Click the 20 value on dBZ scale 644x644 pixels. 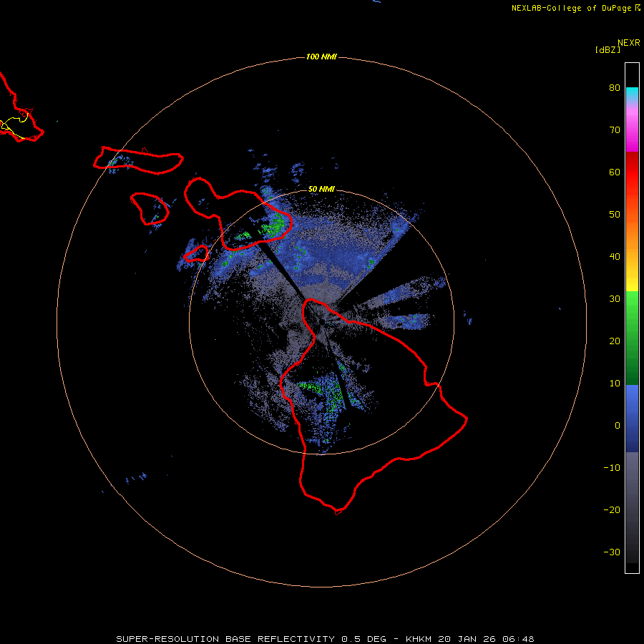615,341
